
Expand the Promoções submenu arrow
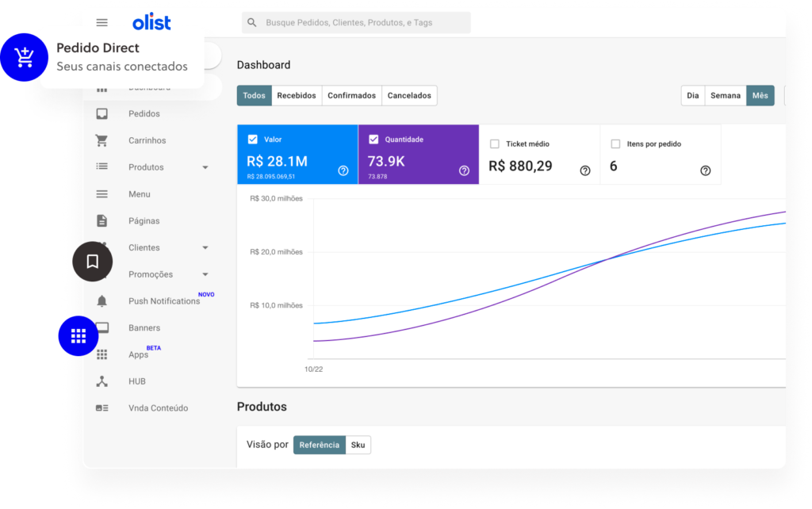(205, 274)
